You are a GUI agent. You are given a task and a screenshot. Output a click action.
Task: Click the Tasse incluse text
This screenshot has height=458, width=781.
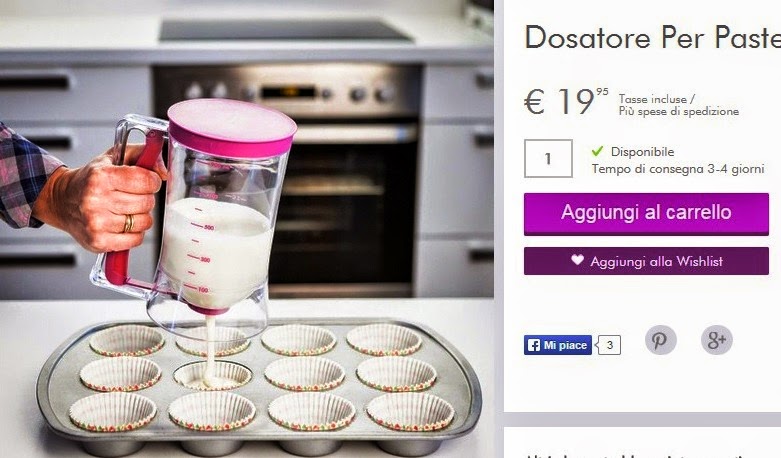pyautogui.click(x=652, y=99)
